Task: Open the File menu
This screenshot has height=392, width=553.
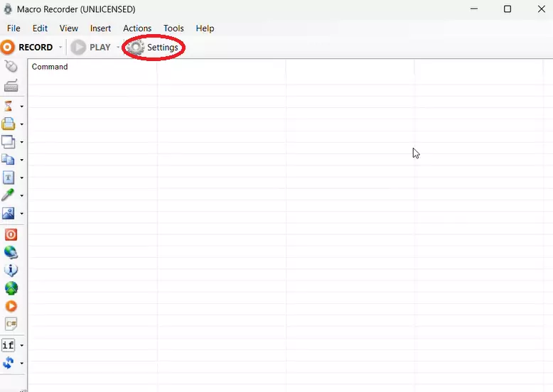Action: (x=14, y=28)
